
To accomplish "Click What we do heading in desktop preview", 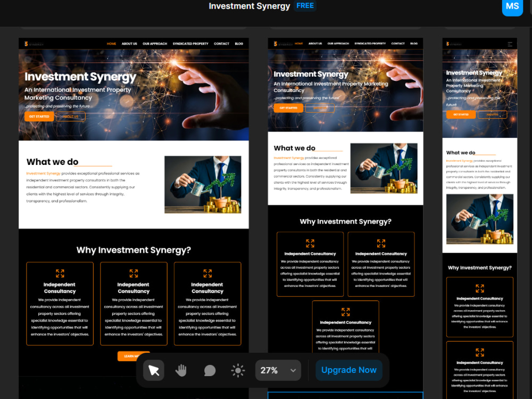I will coord(53,162).
